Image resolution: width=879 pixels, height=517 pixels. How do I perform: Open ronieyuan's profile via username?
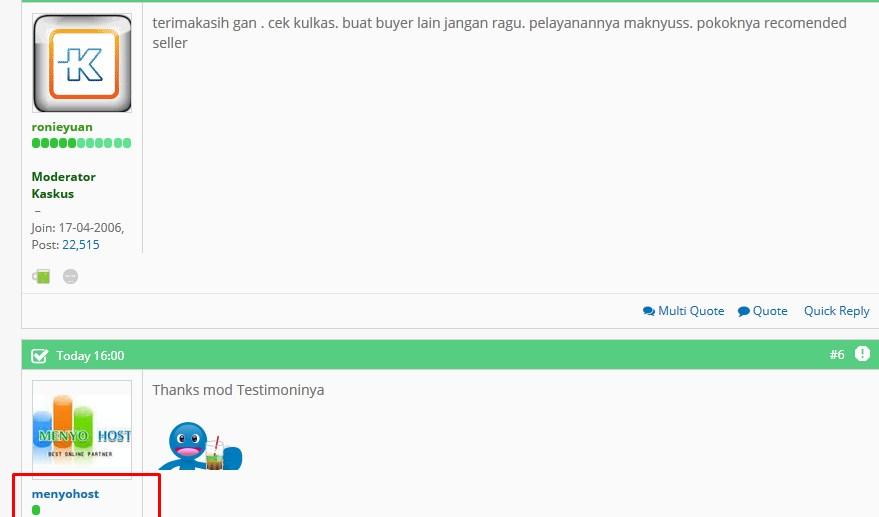pyautogui.click(x=62, y=127)
